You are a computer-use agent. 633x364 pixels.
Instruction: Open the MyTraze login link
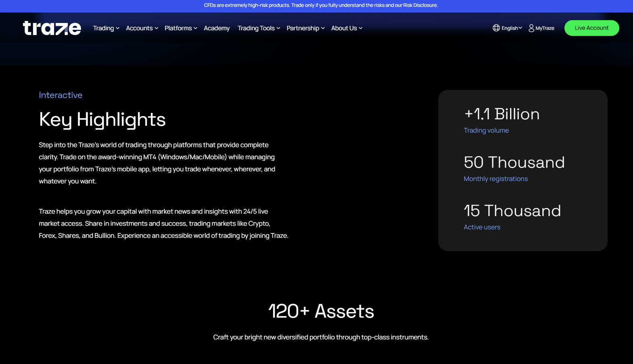[545, 28]
